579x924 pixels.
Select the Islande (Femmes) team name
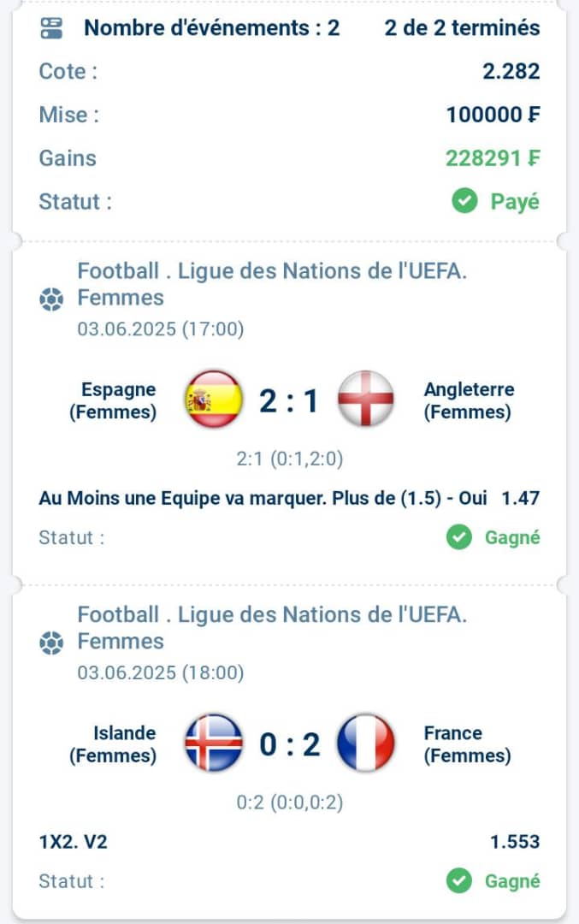click(x=113, y=743)
